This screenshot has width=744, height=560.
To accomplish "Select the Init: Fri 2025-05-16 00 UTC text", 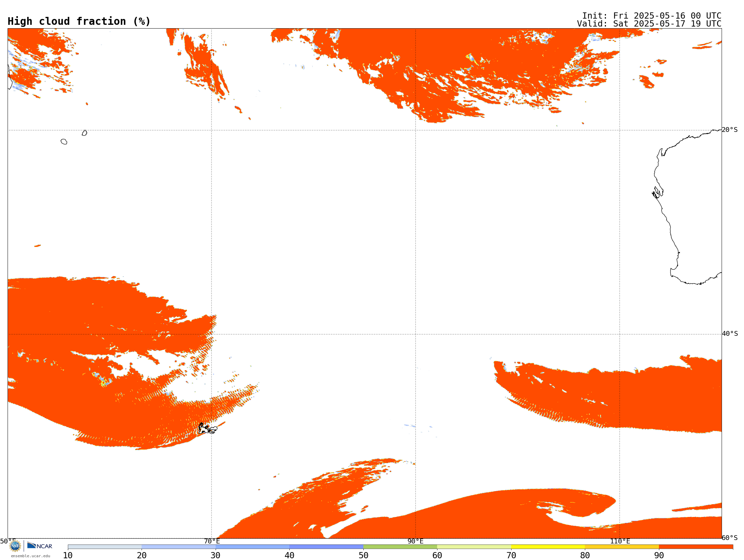I will tap(652, 16).
